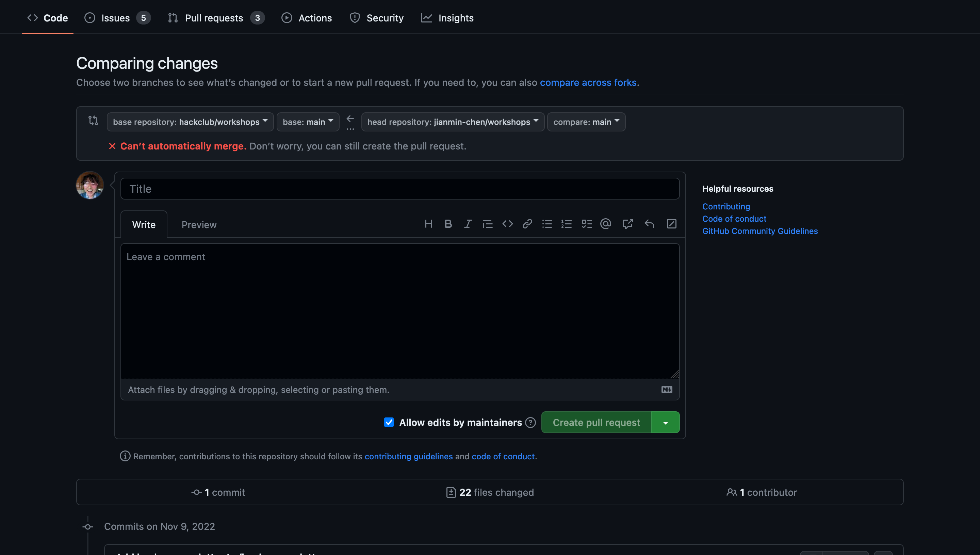Uncheck Allow edits by maintainers
This screenshot has width=980, height=555.
point(389,422)
